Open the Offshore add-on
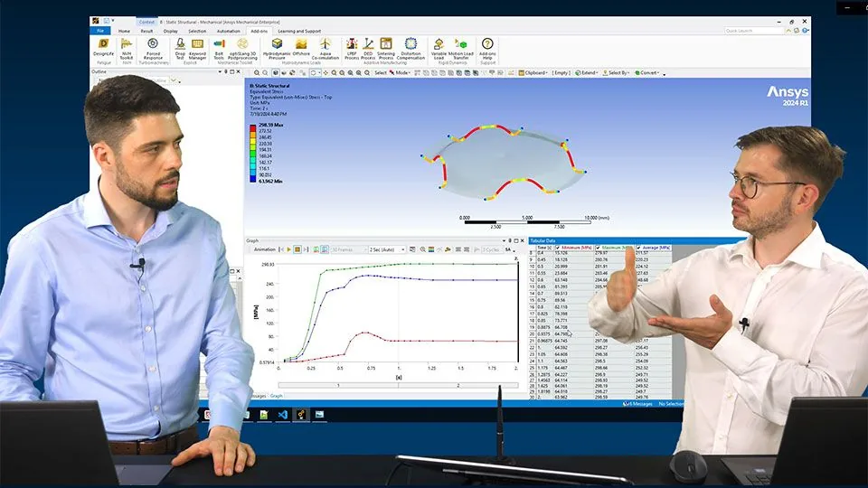Image resolution: width=868 pixels, height=488 pixels. tap(301, 48)
